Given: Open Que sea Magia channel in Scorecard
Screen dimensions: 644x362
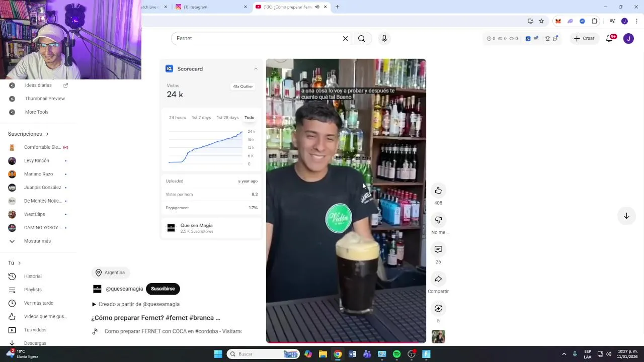Looking at the screenshot, I should point(211,228).
